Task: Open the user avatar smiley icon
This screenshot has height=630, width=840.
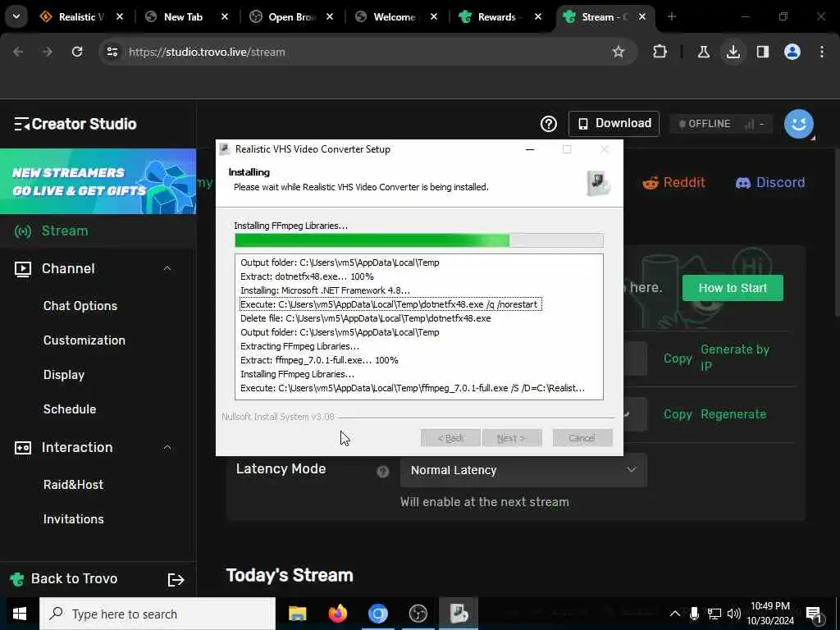Action: click(798, 124)
